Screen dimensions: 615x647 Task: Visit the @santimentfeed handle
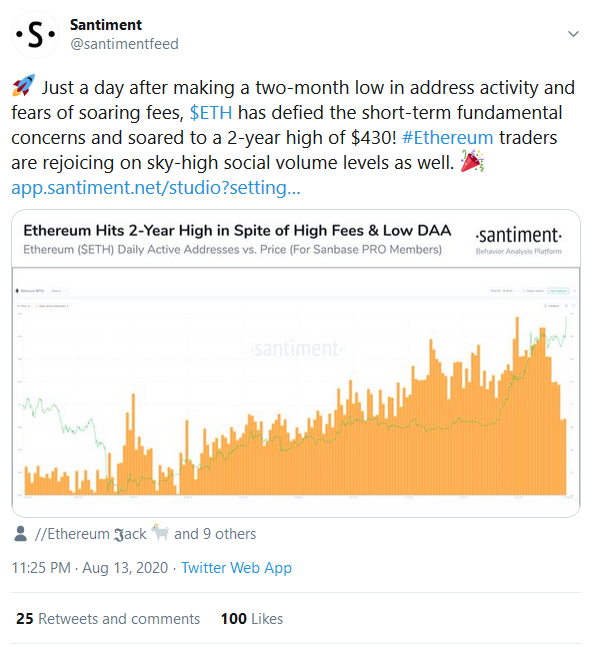coord(124,44)
